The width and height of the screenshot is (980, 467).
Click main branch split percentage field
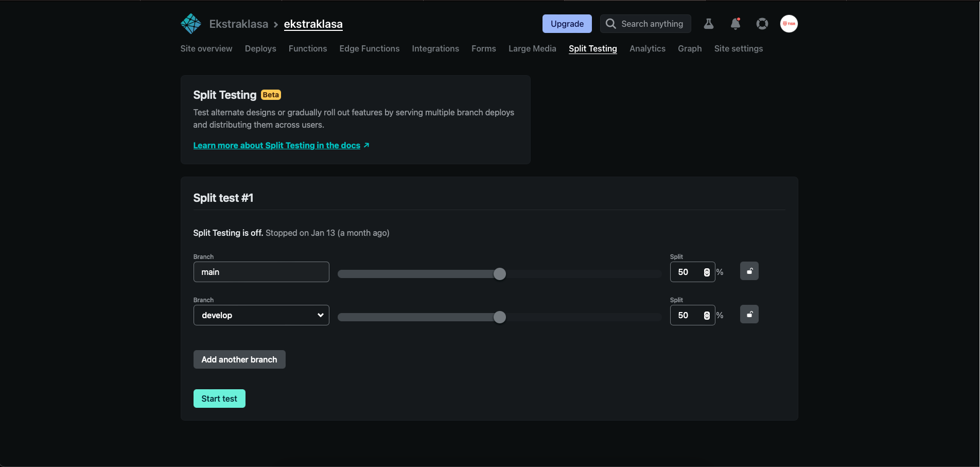pos(692,272)
